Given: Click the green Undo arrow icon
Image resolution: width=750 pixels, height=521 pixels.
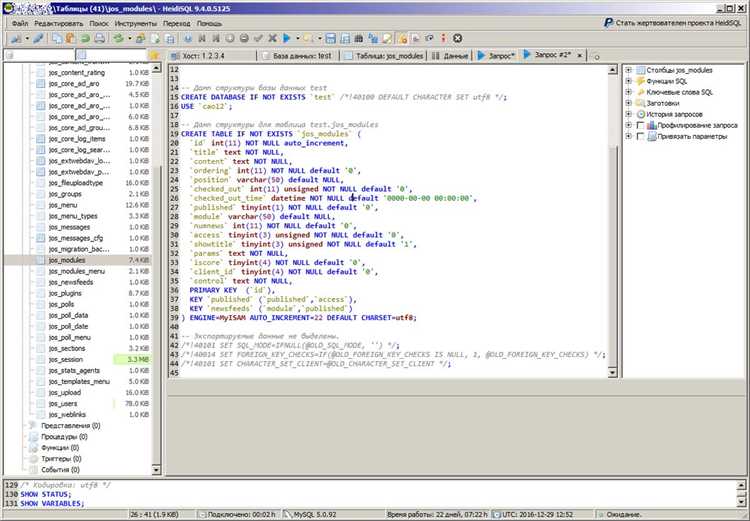Looking at the screenshot, I should [x=85, y=39].
